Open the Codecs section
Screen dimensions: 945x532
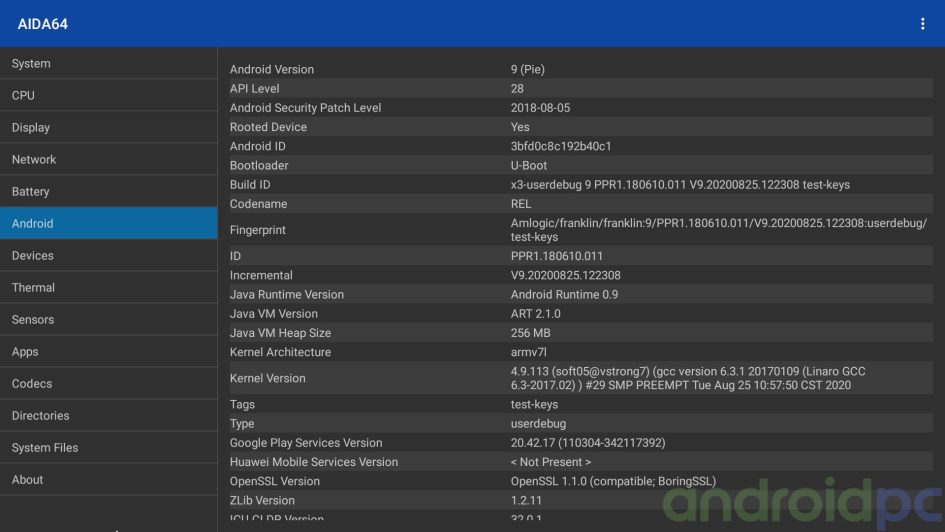[x=108, y=383]
